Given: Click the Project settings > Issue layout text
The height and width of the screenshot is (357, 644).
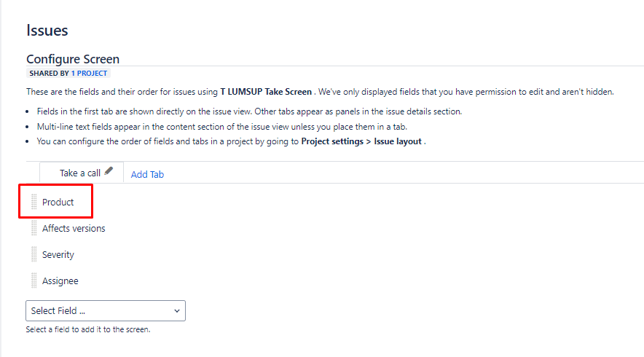Looking at the screenshot, I should pyautogui.click(x=361, y=141).
